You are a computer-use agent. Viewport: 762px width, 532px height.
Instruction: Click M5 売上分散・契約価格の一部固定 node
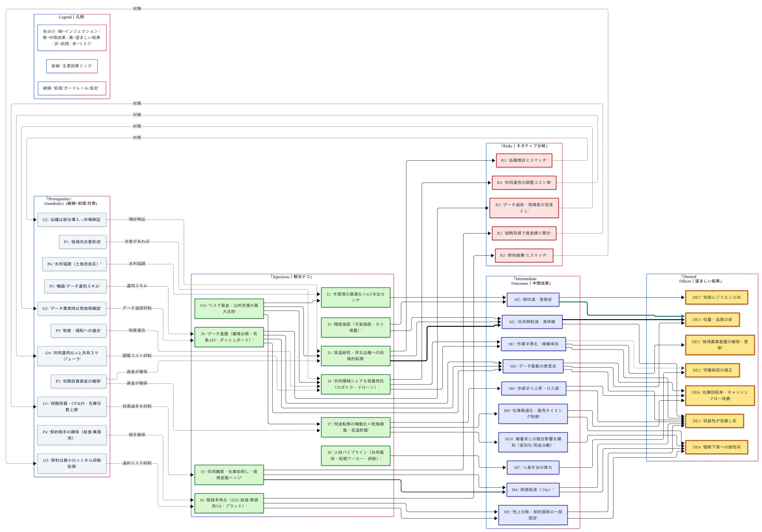[x=533, y=515]
